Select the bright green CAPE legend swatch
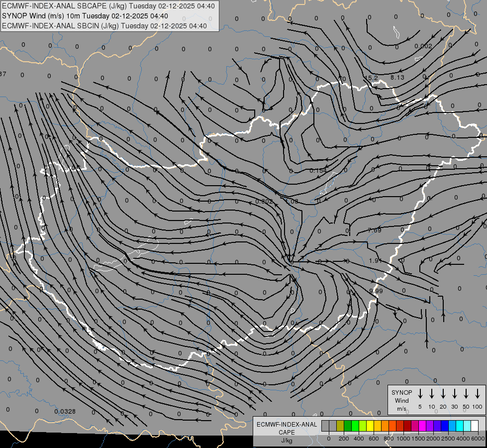The image size is (487, 448). tap(355, 426)
